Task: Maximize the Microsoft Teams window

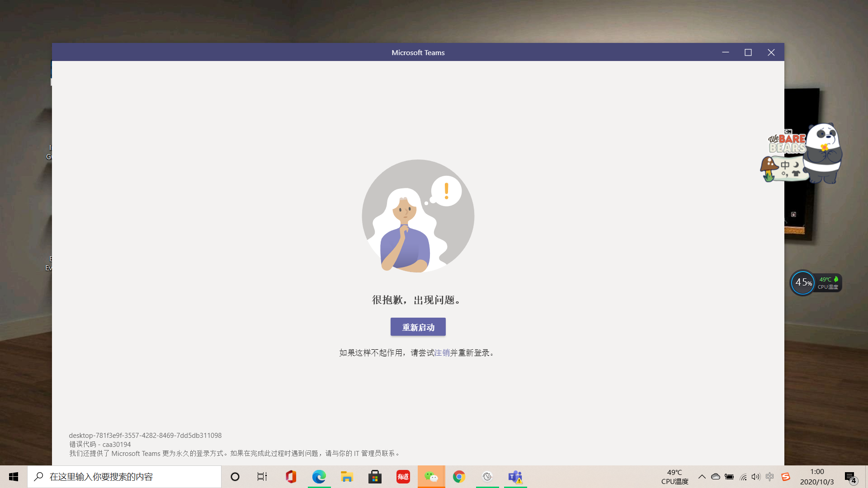Action: [x=748, y=52]
